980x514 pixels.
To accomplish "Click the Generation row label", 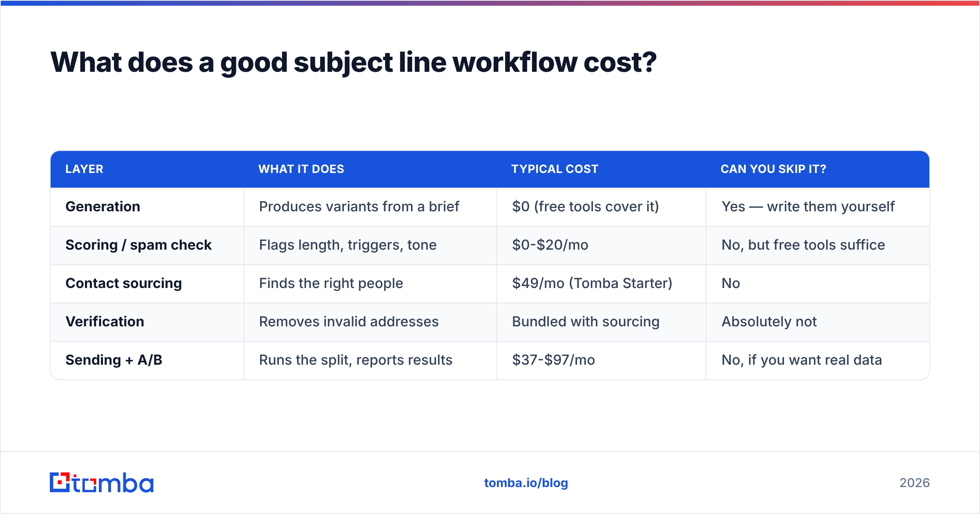I will [103, 206].
